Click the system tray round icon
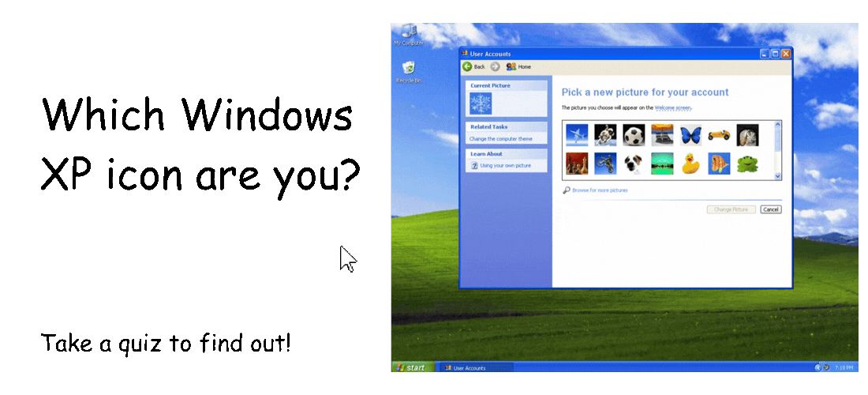This screenshot has height=395, width=868. click(826, 368)
